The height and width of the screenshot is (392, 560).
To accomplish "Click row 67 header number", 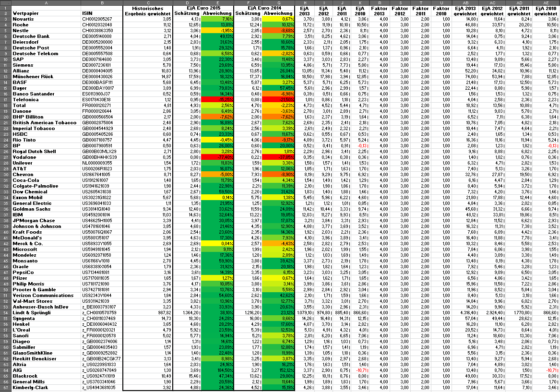I will (6, 387).
